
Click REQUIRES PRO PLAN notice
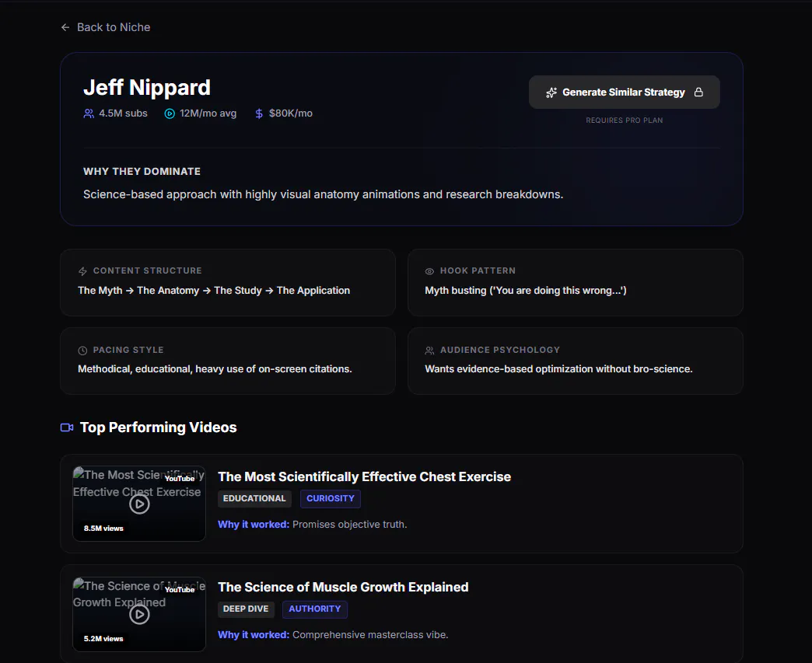[624, 120]
